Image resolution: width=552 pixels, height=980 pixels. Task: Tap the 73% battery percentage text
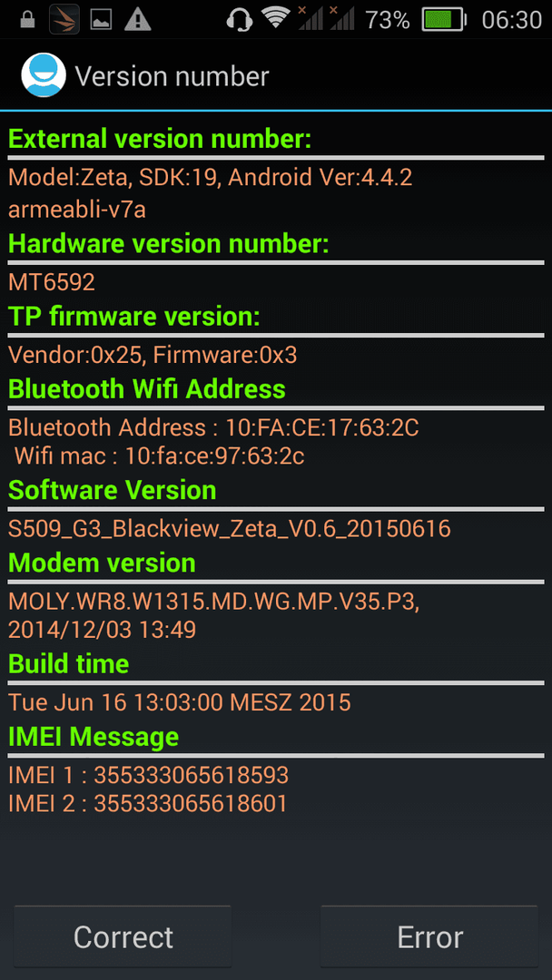(x=388, y=21)
